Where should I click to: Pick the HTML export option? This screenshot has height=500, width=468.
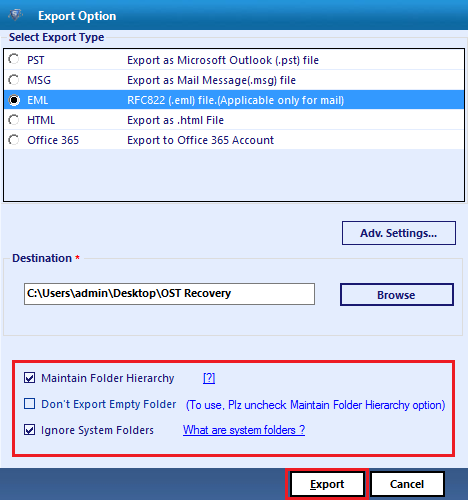tap(14, 120)
